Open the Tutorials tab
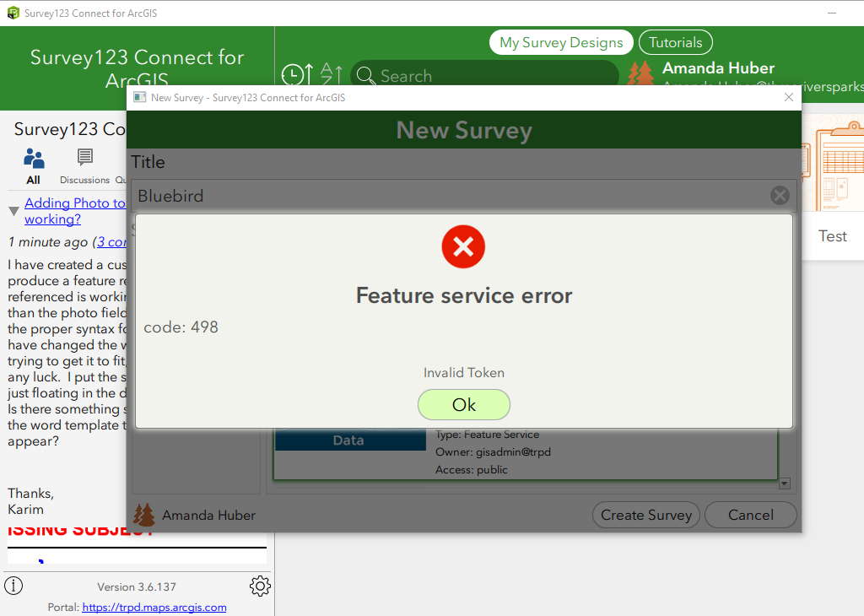This screenshot has height=616, width=864. click(x=675, y=42)
